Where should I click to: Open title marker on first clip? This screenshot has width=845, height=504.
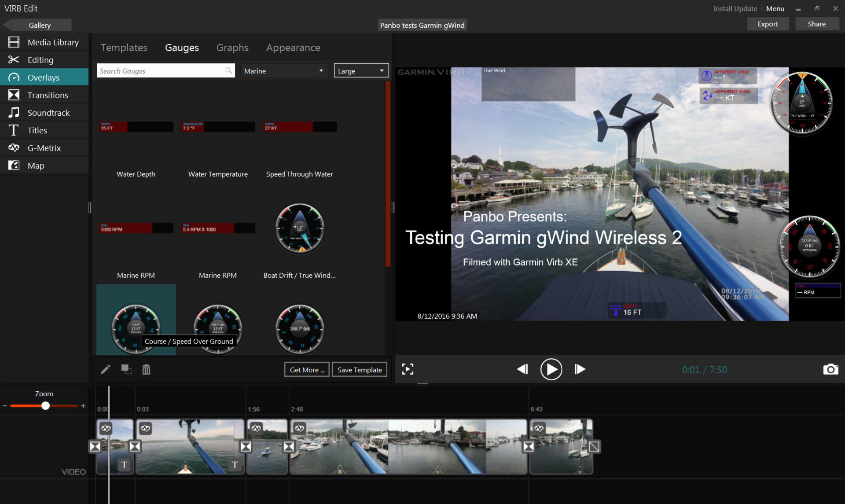click(x=124, y=464)
